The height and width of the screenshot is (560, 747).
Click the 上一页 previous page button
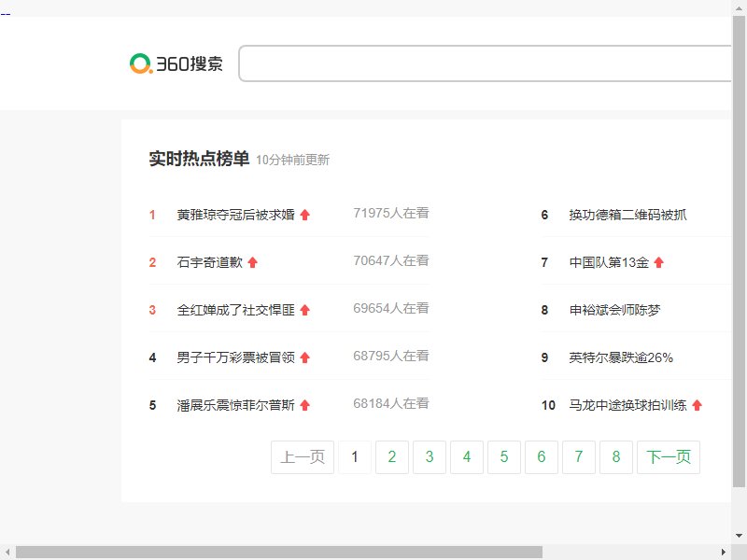click(x=303, y=457)
